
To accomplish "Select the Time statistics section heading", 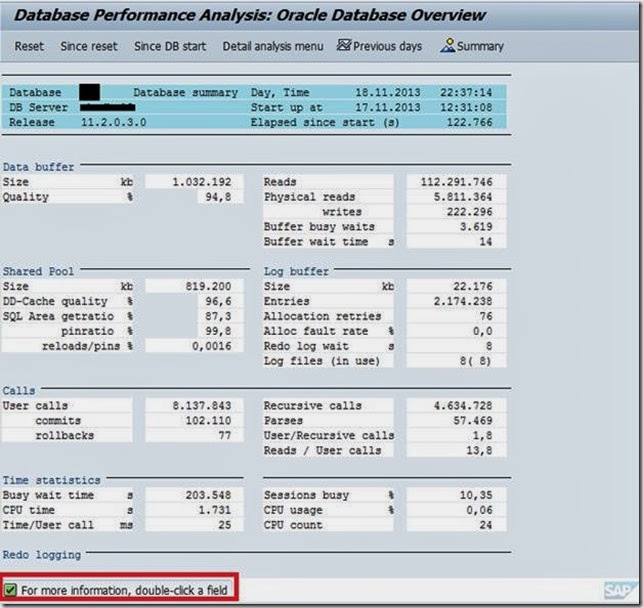I will click(51, 480).
